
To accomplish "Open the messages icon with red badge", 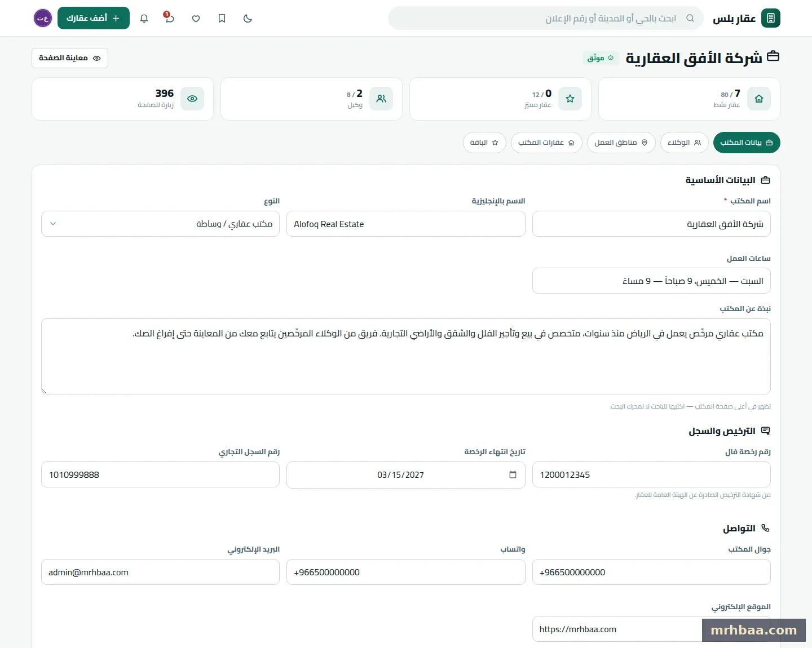I will pos(169,18).
